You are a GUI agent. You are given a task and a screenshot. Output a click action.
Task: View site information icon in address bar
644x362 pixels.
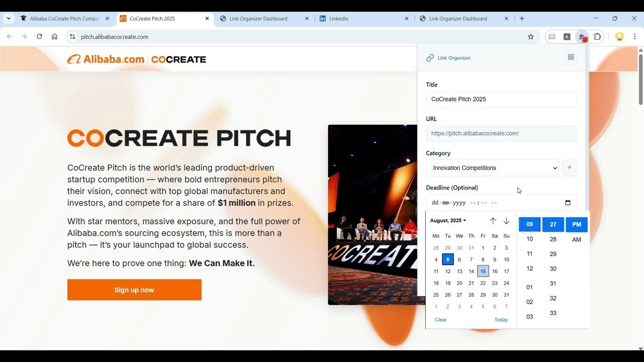click(x=72, y=37)
